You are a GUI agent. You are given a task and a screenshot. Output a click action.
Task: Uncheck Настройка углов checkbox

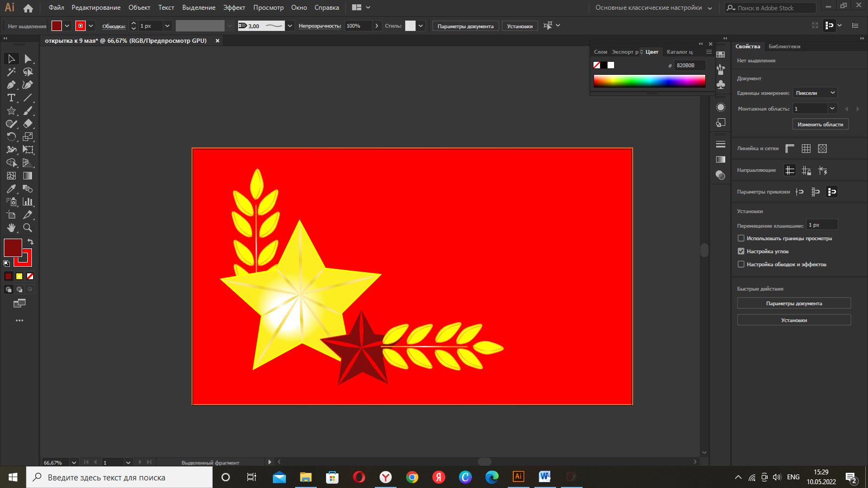741,251
